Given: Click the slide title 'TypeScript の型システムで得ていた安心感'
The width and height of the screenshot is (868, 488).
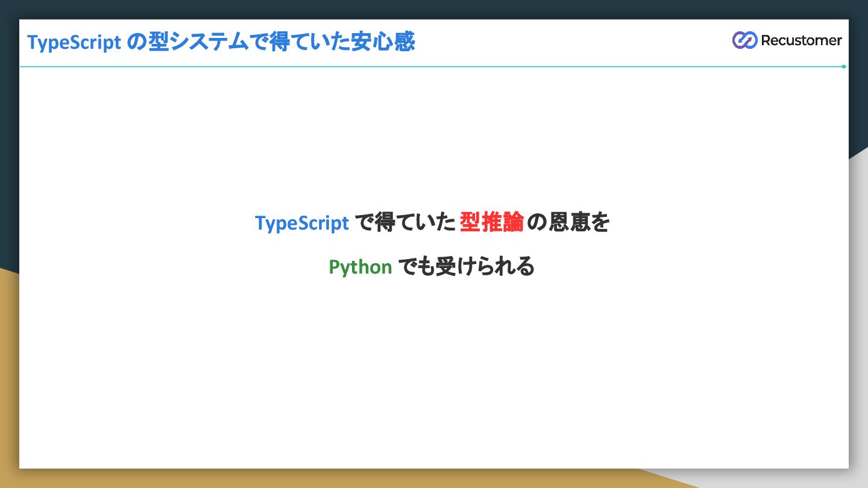Looking at the screenshot, I should (221, 43).
